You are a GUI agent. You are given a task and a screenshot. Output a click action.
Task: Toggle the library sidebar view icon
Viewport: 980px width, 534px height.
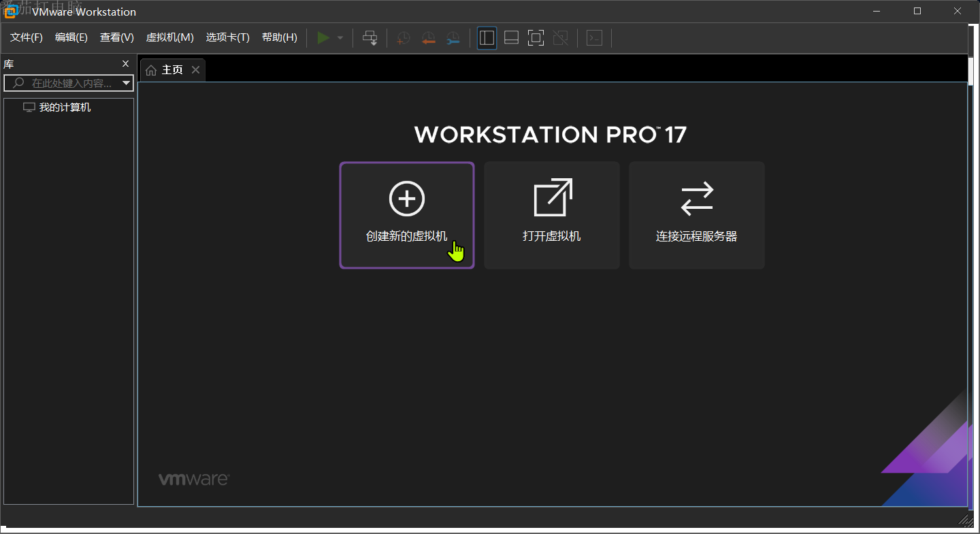coord(487,38)
